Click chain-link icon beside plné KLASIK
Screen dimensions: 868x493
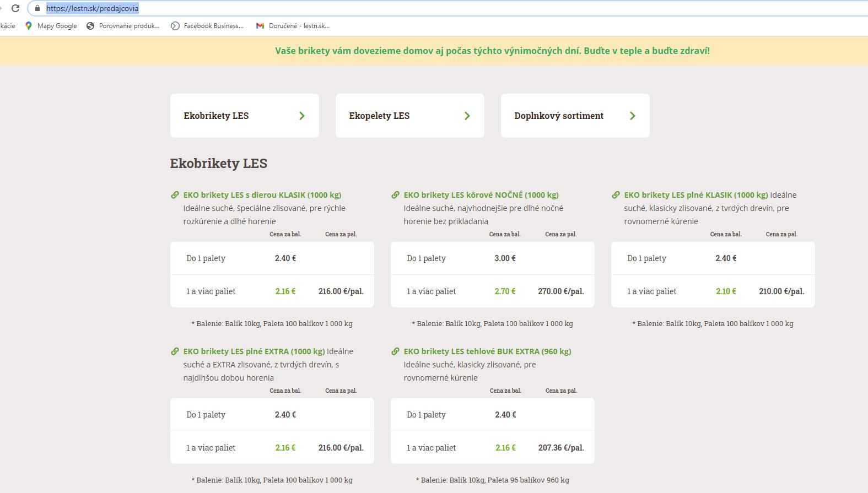(616, 195)
